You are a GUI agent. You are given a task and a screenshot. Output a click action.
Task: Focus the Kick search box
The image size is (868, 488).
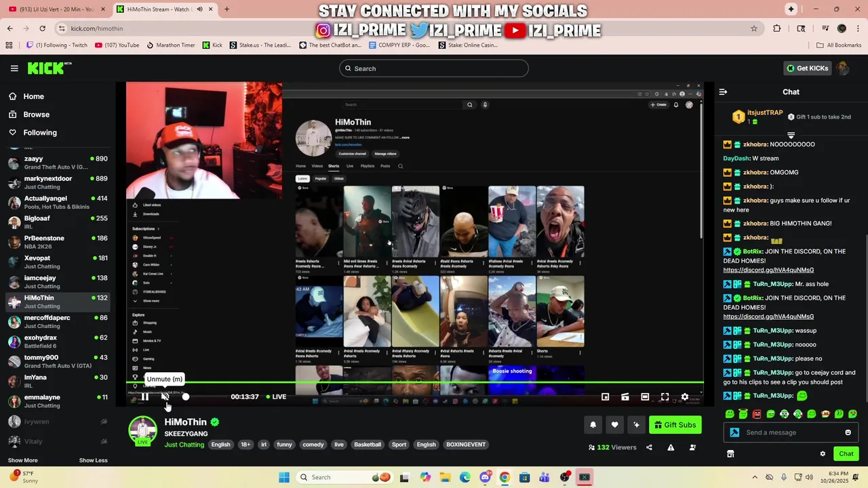click(x=434, y=68)
